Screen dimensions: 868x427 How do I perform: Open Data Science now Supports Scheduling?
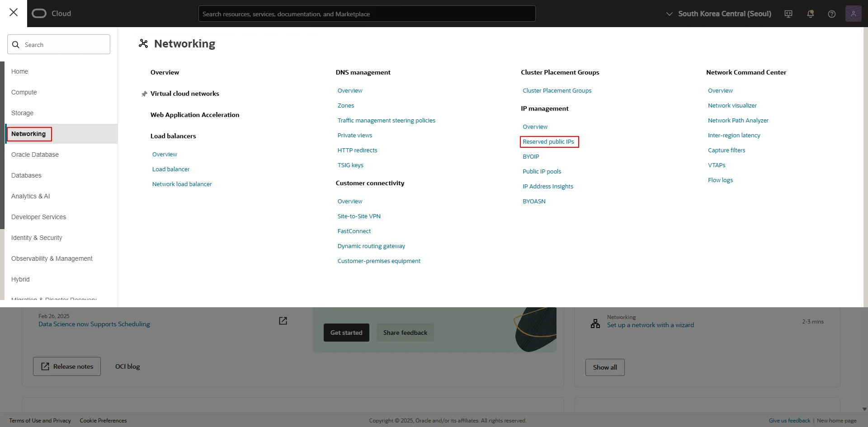coord(94,324)
